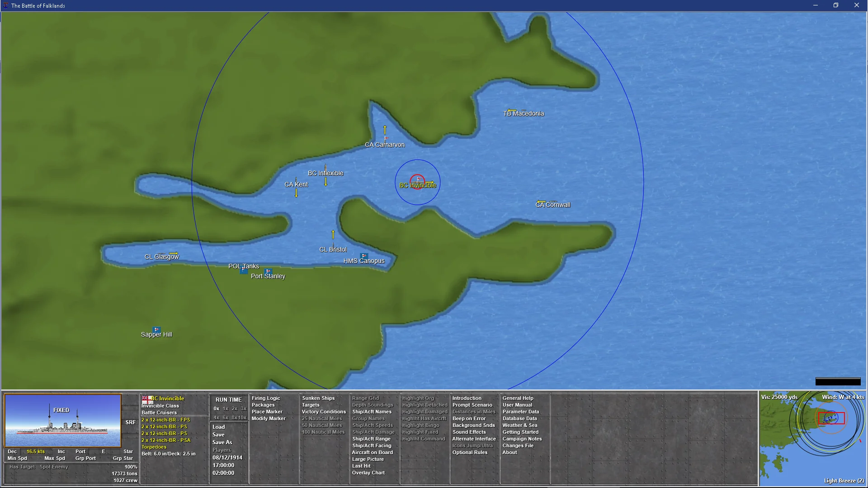Screen dimensions: 868x488
Task: Click the British ensign flag beside BC Invincible
Action: (x=147, y=399)
